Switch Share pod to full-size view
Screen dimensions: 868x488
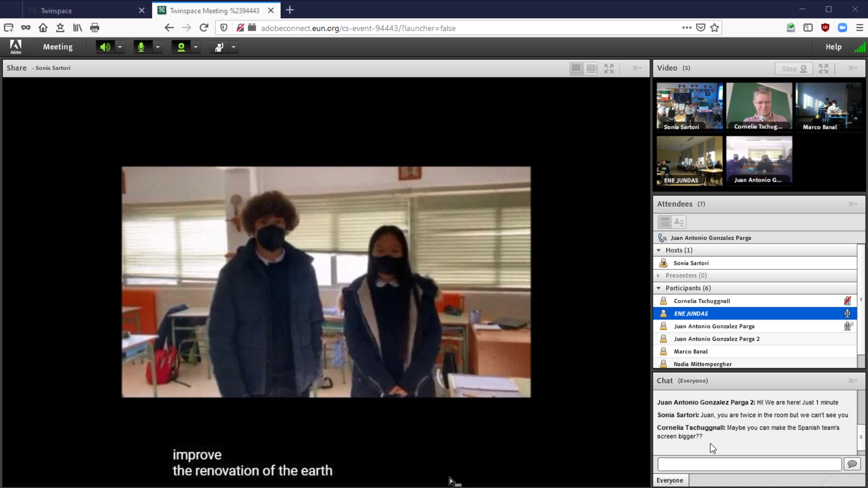click(x=591, y=68)
